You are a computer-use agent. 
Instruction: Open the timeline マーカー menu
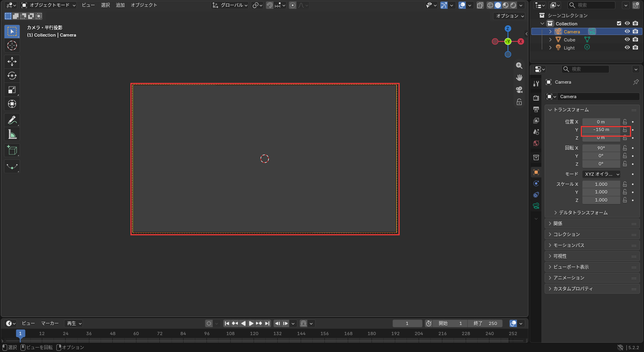pos(50,323)
